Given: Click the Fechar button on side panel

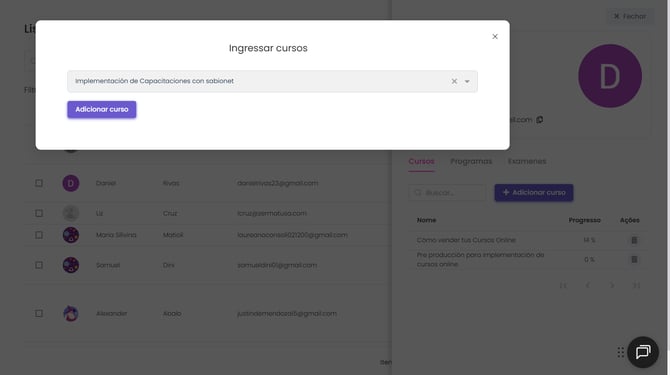Looking at the screenshot, I should click(x=630, y=16).
